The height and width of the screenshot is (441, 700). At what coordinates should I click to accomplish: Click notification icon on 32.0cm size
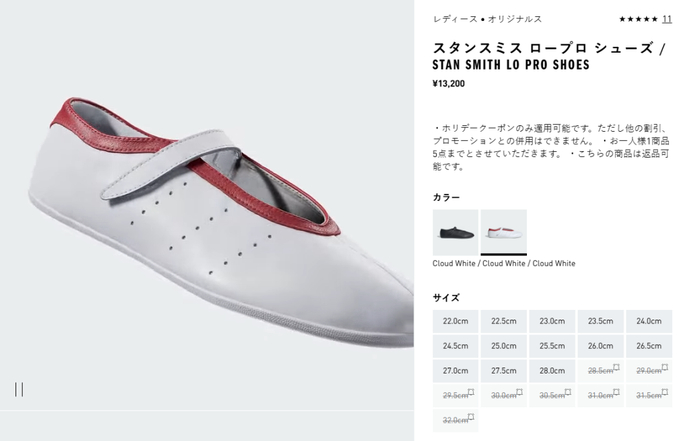point(471,417)
